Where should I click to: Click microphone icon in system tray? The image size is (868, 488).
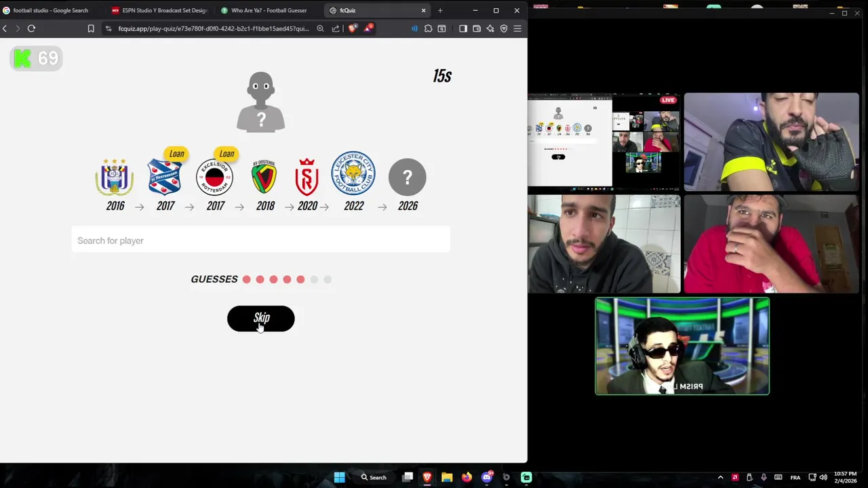[764, 477]
